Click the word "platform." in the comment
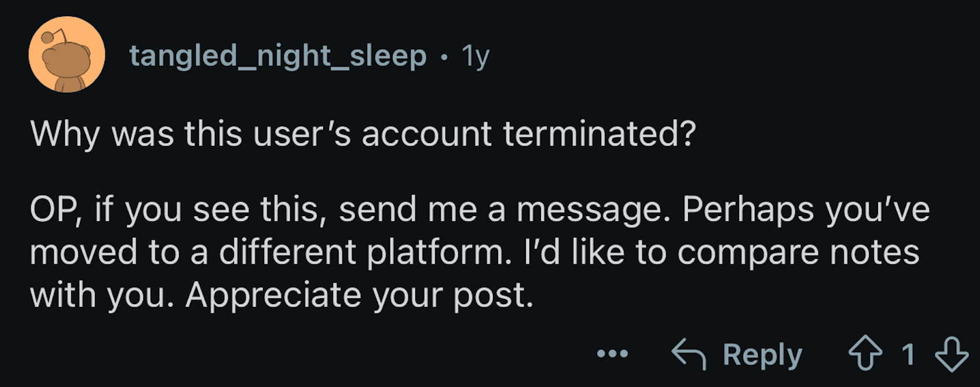 coord(440,253)
